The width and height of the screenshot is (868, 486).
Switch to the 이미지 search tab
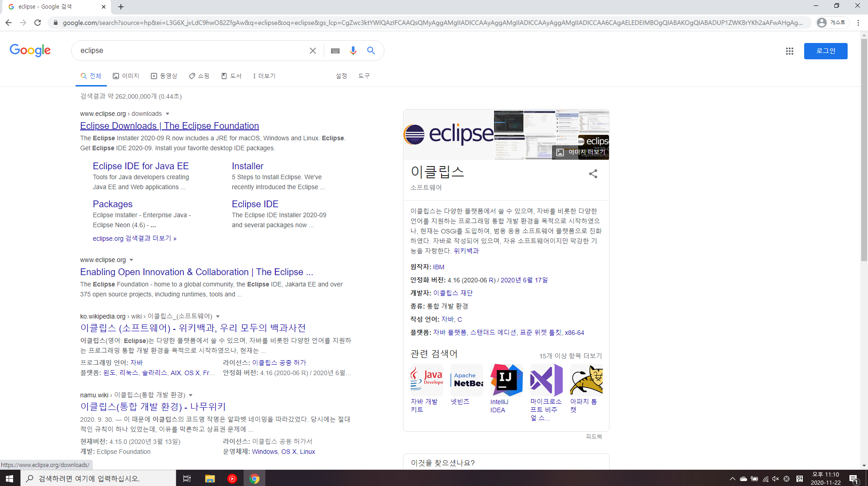pos(126,76)
